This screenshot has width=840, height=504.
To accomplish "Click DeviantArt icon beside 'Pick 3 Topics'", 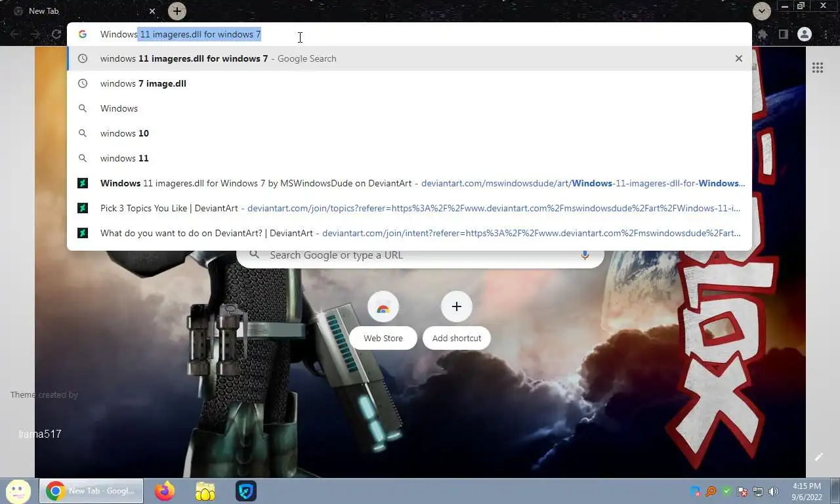I will tap(83, 208).
